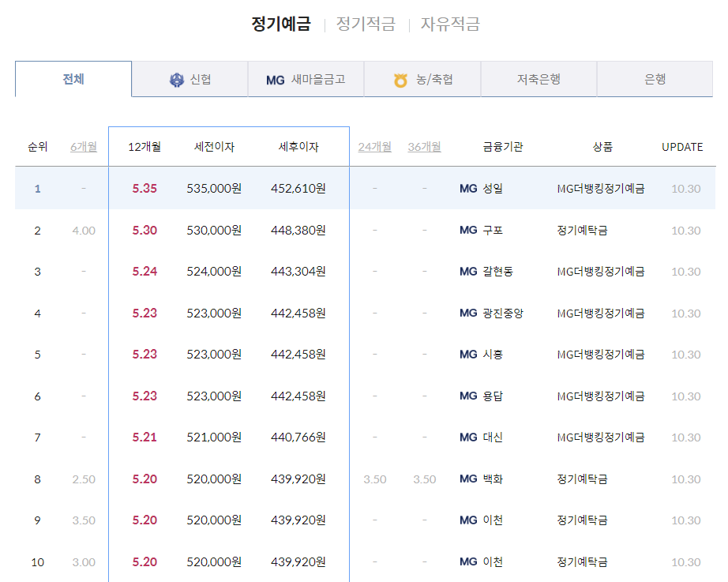Click 백화 institution name

pyautogui.click(x=493, y=479)
